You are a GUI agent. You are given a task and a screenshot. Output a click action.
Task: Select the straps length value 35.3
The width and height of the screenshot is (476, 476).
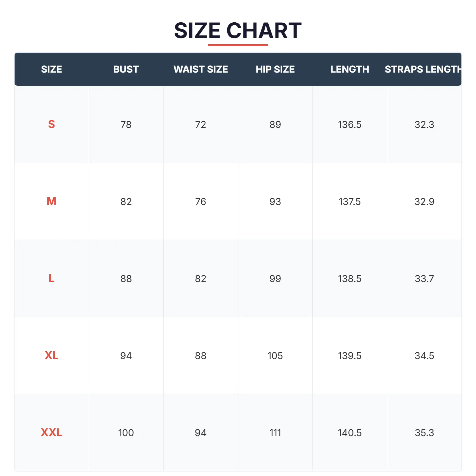[x=424, y=433]
